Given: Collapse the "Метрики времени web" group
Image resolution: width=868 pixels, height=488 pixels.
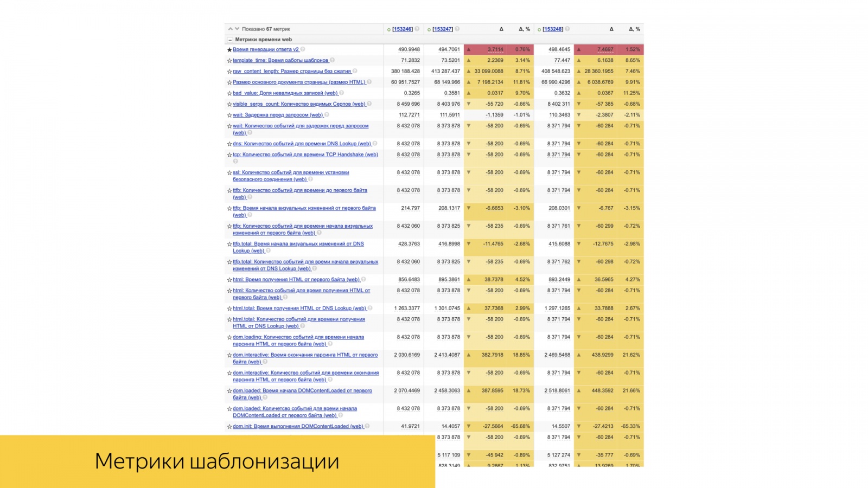Looking at the screenshot, I should [231, 39].
